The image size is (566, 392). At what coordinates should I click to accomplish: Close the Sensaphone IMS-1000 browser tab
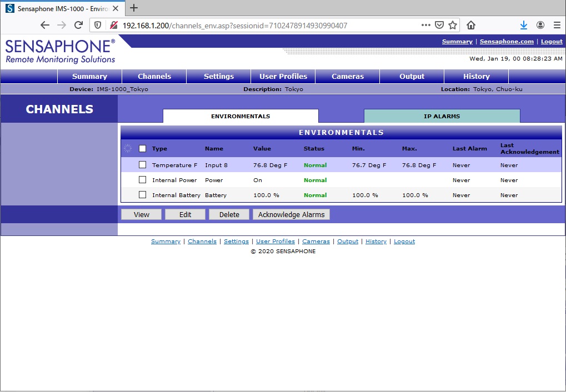pyautogui.click(x=116, y=8)
